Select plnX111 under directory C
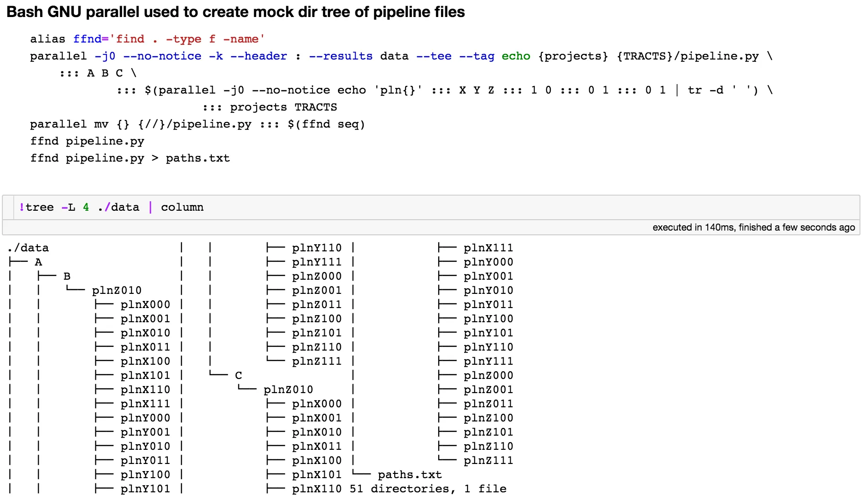The image size is (868, 498). click(x=488, y=248)
